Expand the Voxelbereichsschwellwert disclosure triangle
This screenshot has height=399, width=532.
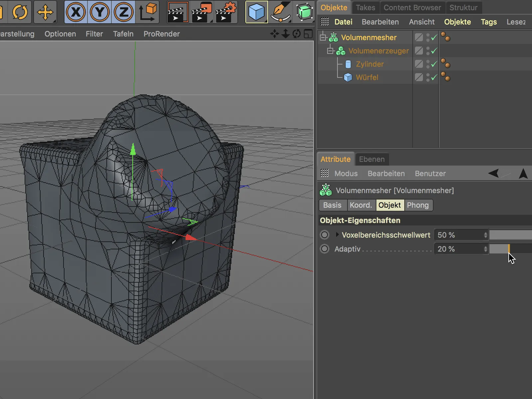click(x=337, y=235)
